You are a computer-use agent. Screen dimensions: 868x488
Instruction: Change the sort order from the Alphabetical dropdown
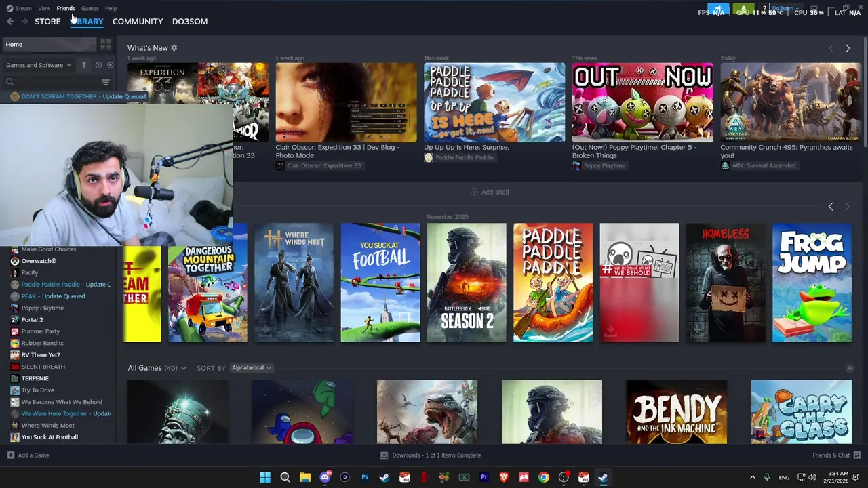(251, 368)
